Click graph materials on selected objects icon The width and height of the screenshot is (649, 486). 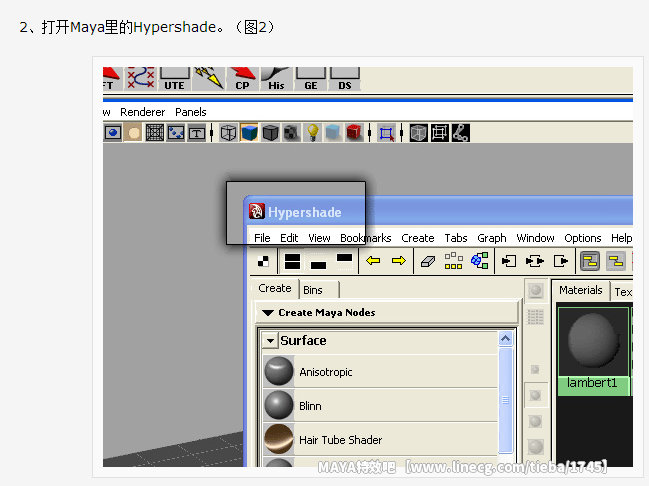click(x=479, y=261)
